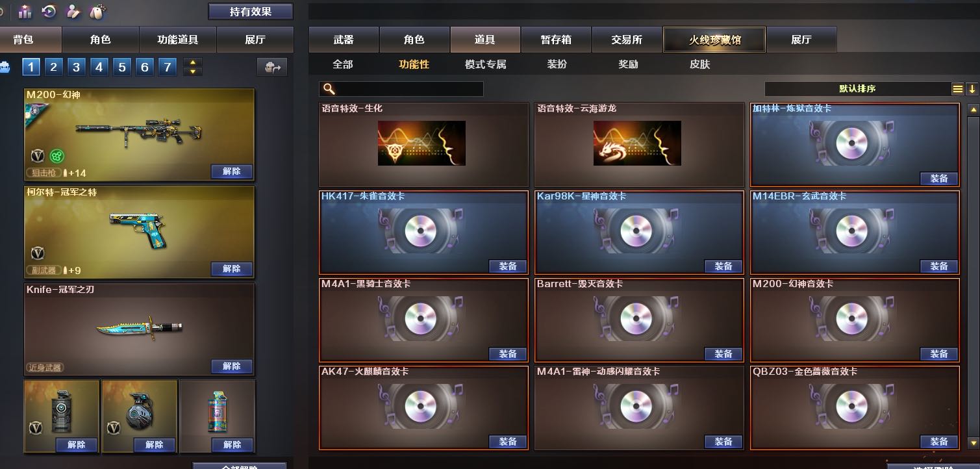The height and width of the screenshot is (469, 980).
Task: Click the yellow sort direction arrow
Action: [972, 89]
